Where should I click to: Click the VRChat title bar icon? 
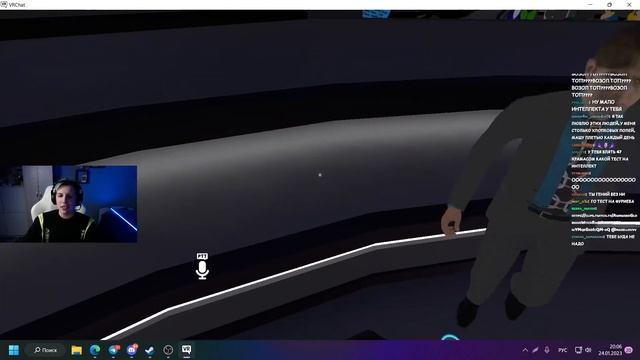4,4
